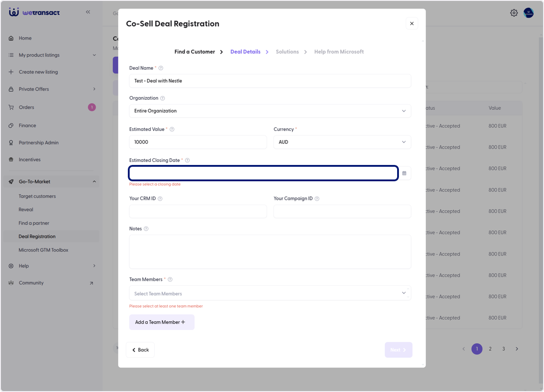
Task: Open user profile avatar
Action: pyautogui.click(x=529, y=13)
